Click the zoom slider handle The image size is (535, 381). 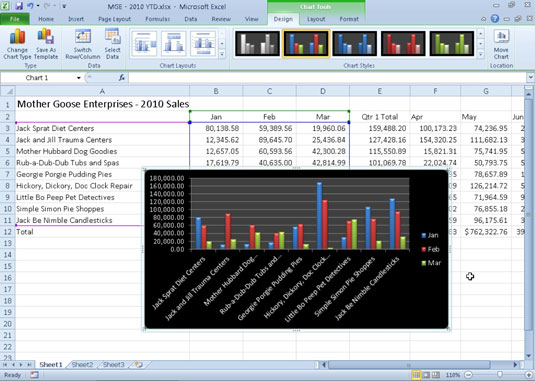pos(500,375)
